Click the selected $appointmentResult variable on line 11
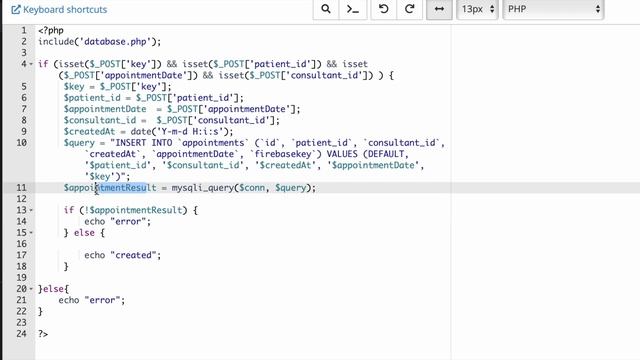Viewport: 640px width, 360px height. [x=110, y=188]
